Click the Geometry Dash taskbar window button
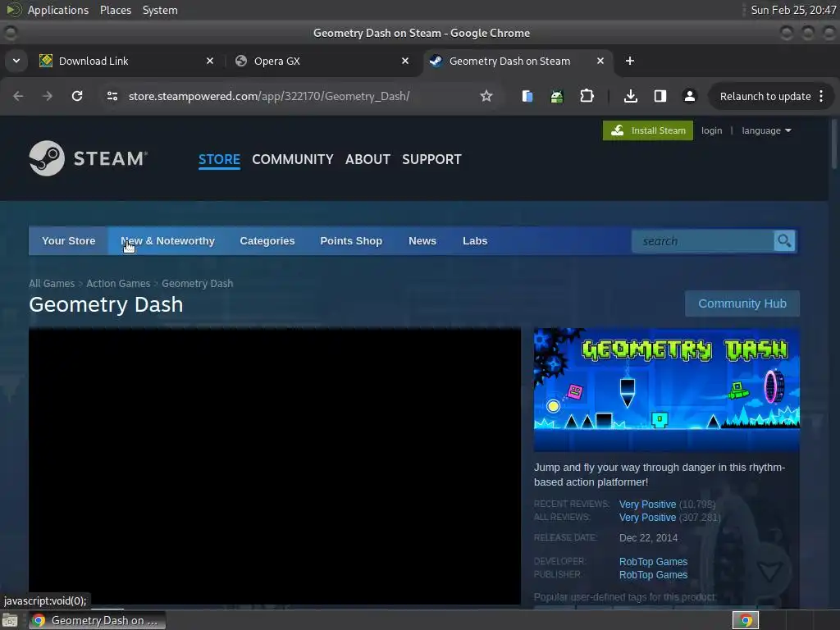The height and width of the screenshot is (630, 840). (97, 620)
